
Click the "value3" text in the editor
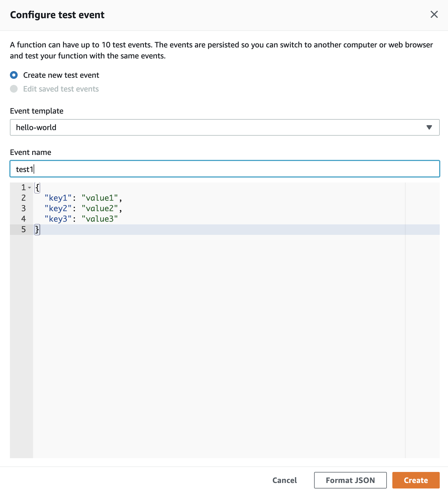tap(100, 219)
